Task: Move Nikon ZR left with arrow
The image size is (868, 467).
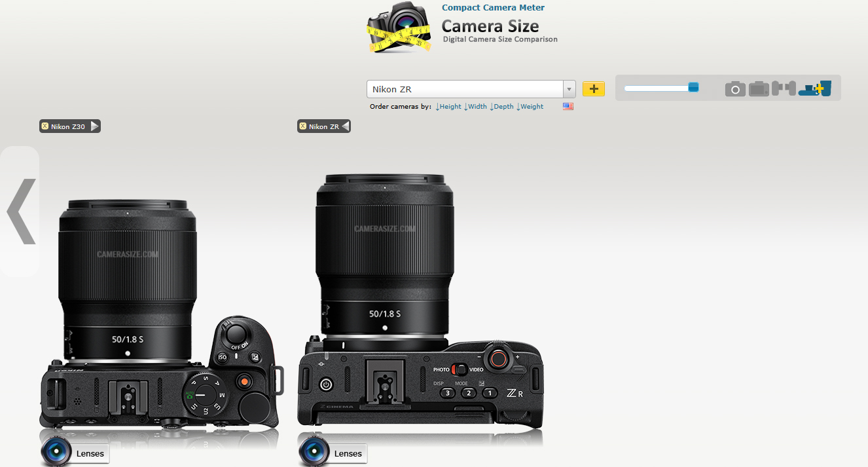Action: click(346, 126)
